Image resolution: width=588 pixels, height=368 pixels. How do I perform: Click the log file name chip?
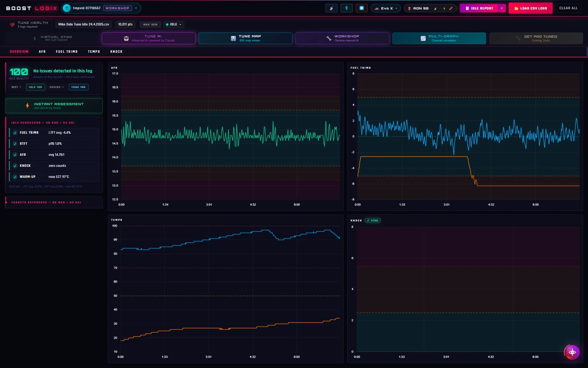click(84, 25)
